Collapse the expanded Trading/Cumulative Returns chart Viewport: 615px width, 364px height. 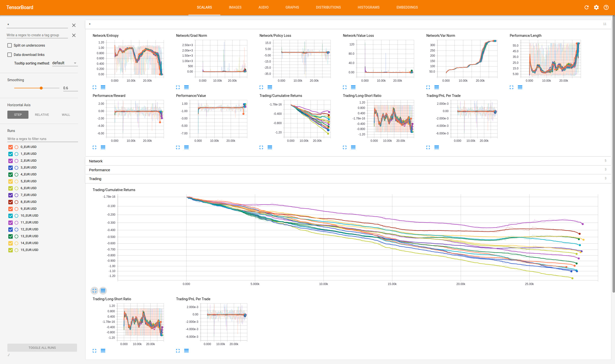[94, 291]
